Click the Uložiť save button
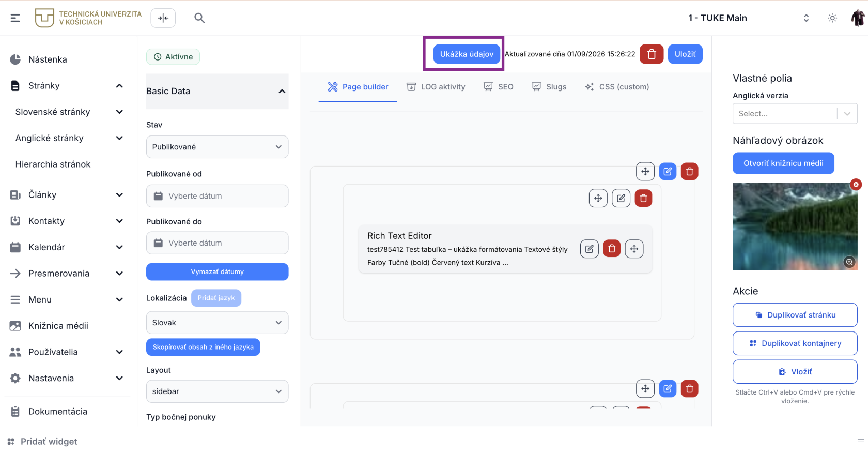868x453 pixels. pyautogui.click(x=685, y=54)
